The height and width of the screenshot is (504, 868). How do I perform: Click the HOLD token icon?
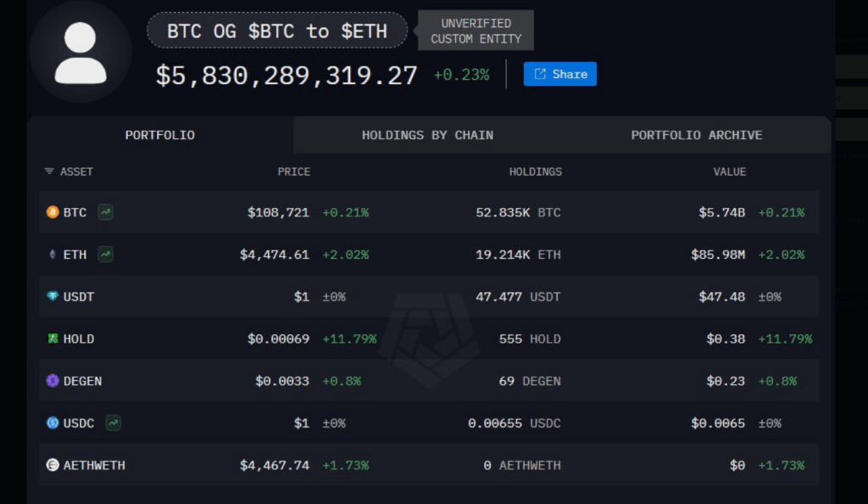53,339
